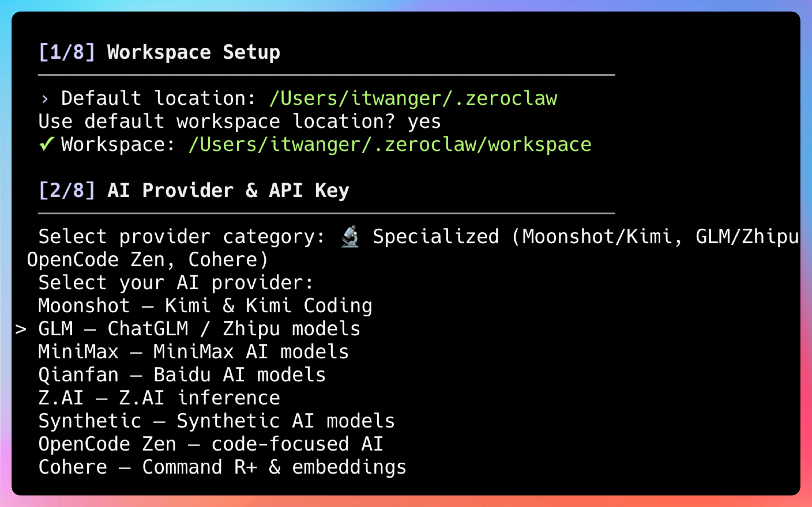Click the chevron before Default location
Screen dimensions: 812x507
(x=45, y=99)
